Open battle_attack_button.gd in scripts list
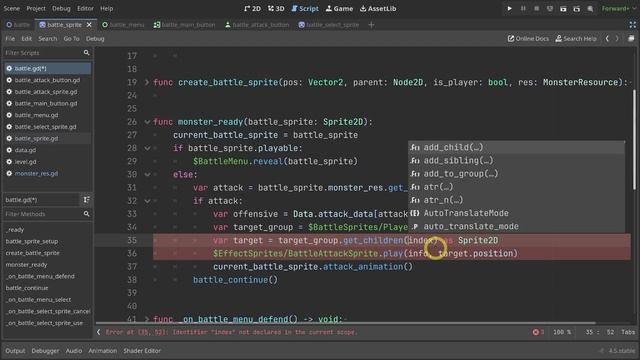The image size is (640, 360). point(47,80)
